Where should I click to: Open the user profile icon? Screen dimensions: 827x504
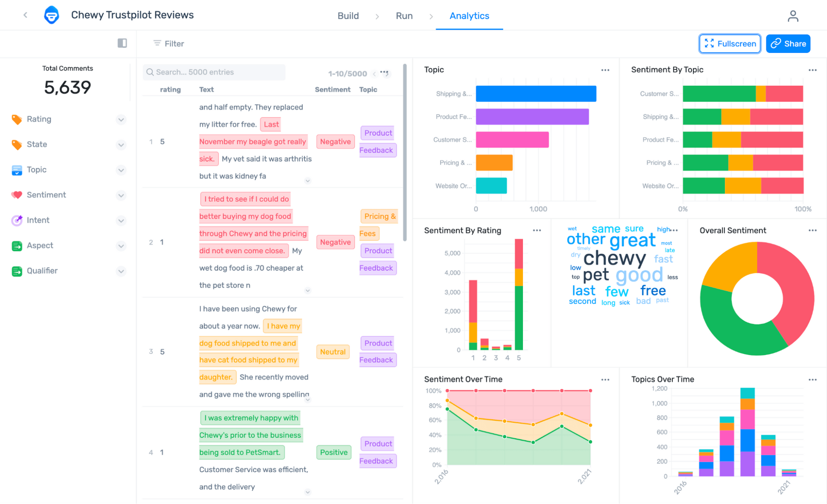tap(793, 16)
